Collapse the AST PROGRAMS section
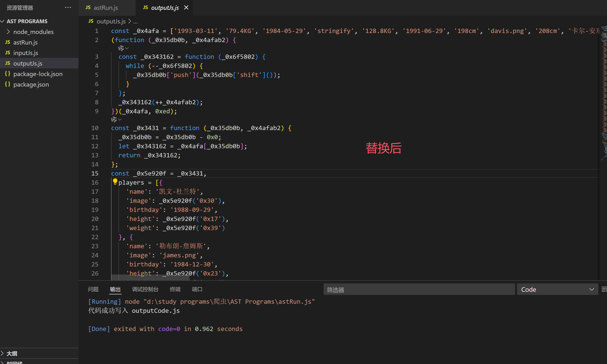 pos(2,21)
